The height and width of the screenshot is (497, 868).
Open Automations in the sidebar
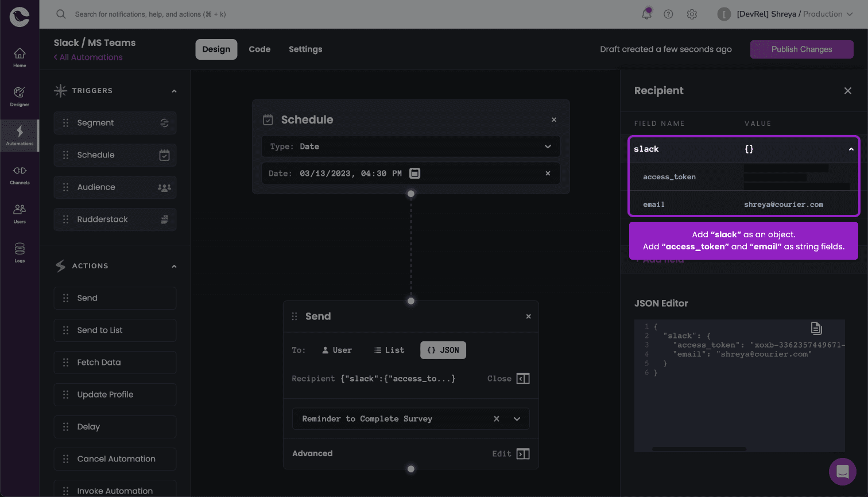click(20, 135)
